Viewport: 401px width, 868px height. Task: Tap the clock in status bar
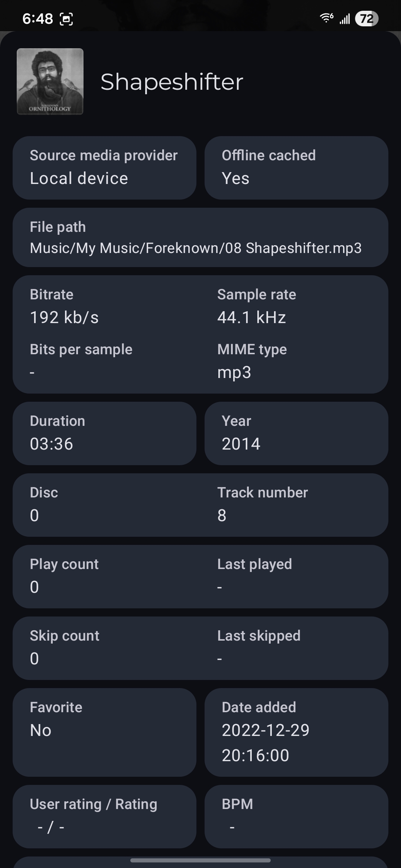38,19
